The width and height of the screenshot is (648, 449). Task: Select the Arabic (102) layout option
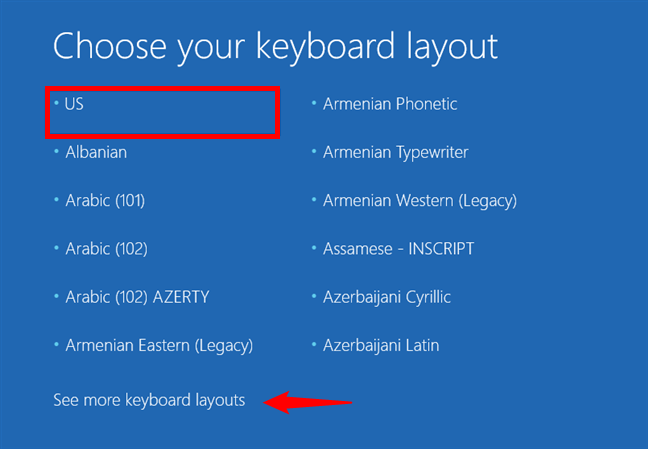click(105, 248)
